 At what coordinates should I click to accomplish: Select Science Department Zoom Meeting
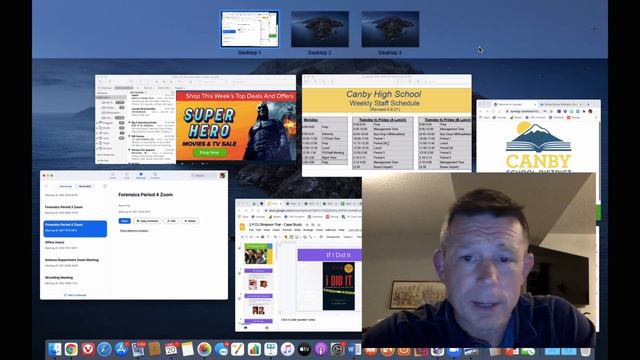pos(75,262)
